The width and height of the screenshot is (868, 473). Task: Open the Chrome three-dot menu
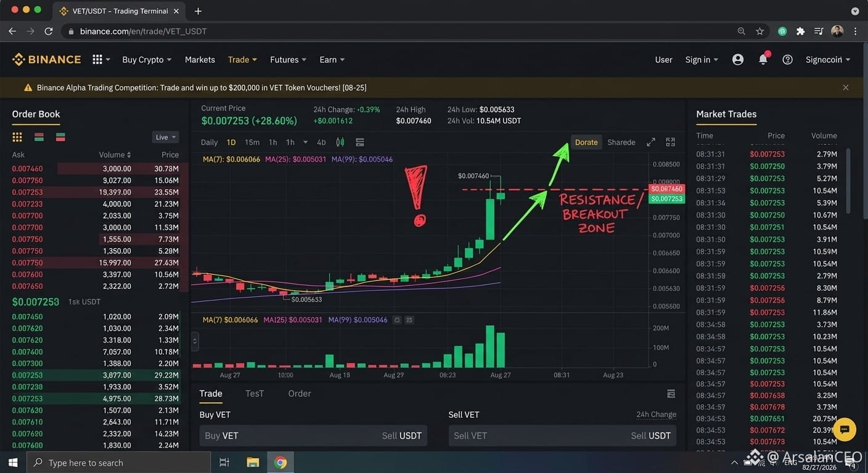coord(856,31)
